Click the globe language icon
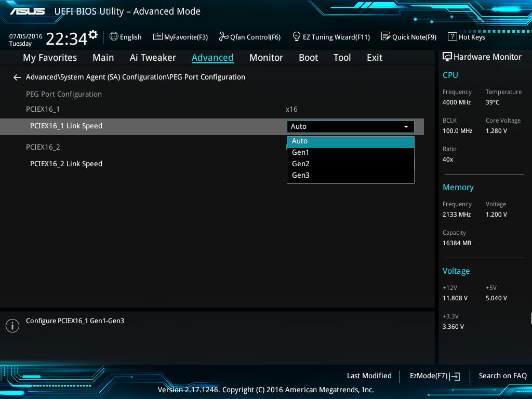The width and height of the screenshot is (532, 399). coord(114,36)
